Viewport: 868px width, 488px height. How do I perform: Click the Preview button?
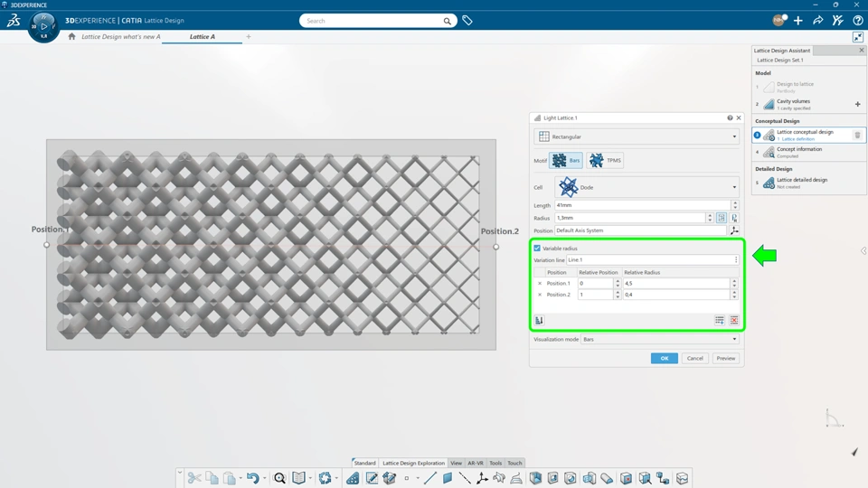[726, 359]
